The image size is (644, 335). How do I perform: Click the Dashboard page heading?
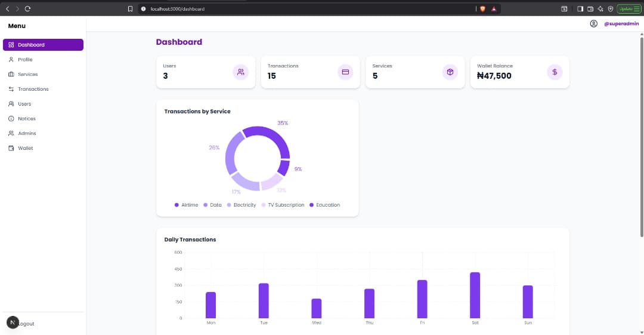tap(179, 42)
